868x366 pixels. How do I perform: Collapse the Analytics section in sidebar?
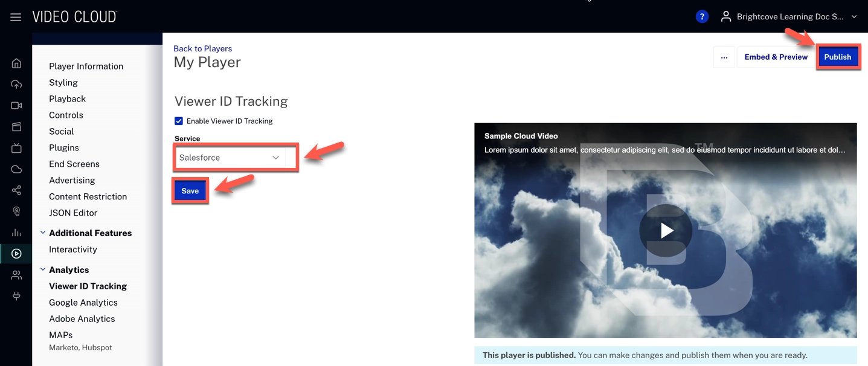point(43,270)
